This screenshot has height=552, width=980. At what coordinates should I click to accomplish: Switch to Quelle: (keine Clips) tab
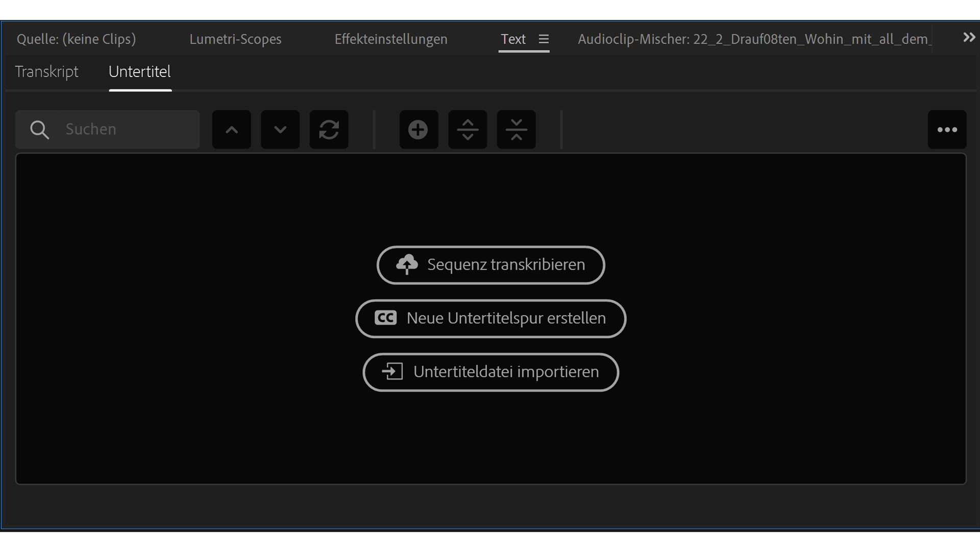[x=76, y=39]
